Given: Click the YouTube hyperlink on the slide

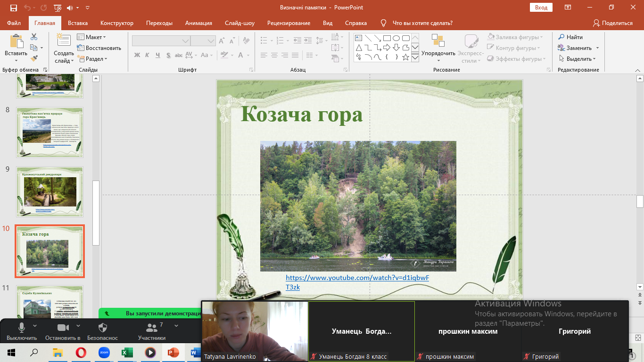Looking at the screenshot, I should pyautogui.click(x=357, y=278).
